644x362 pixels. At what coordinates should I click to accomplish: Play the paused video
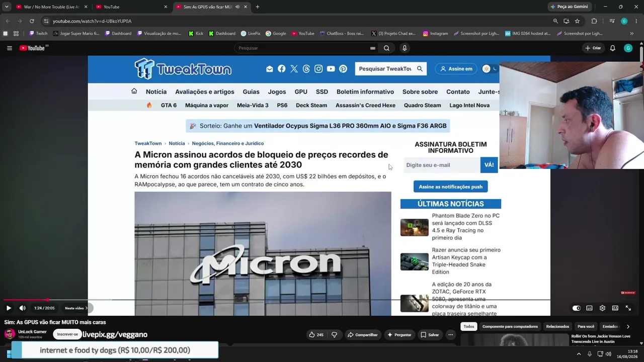9,308
